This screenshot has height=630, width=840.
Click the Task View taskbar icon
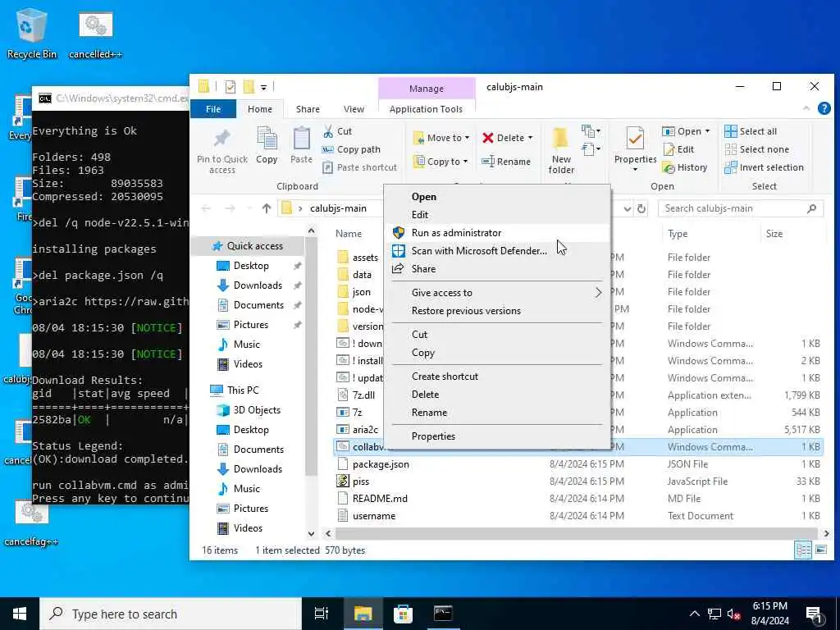click(x=321, y=614)
